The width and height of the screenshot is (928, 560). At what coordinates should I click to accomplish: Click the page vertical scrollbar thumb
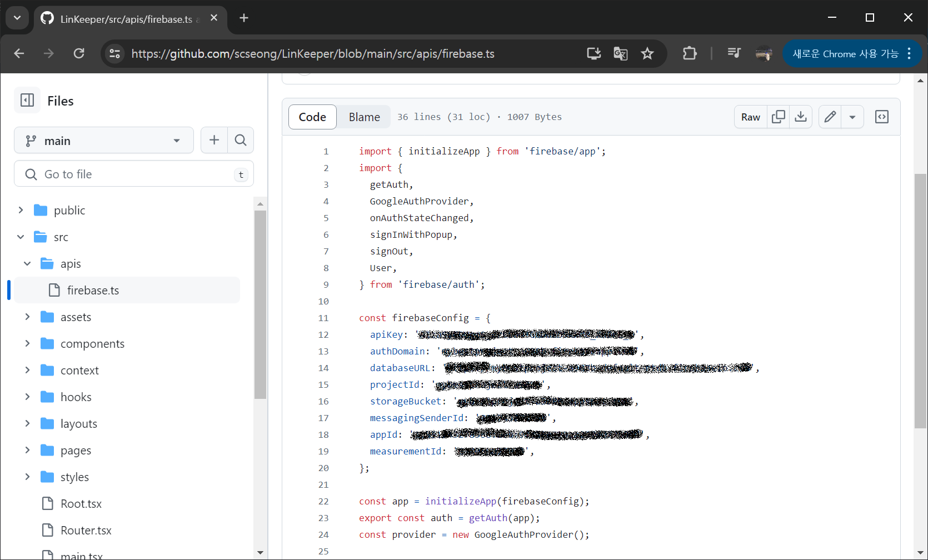[x=921, y=301]
